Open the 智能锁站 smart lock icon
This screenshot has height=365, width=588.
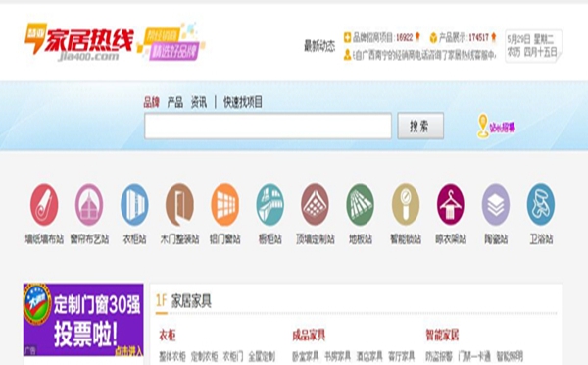coord(406,205)
